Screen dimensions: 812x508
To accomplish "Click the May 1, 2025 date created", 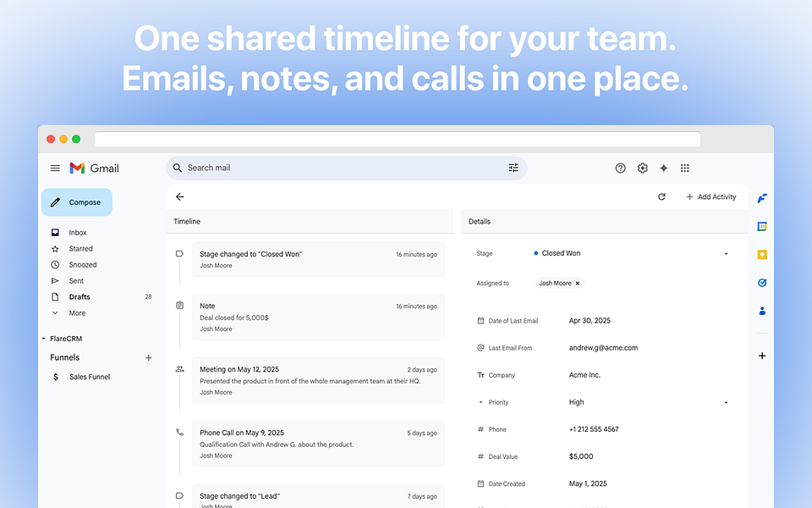I will click(588, 483).
